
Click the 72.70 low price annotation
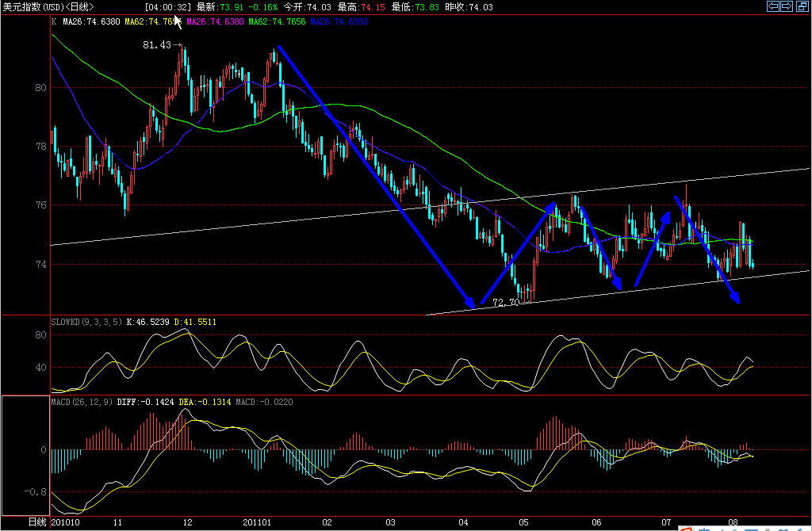tap(506, 303)
